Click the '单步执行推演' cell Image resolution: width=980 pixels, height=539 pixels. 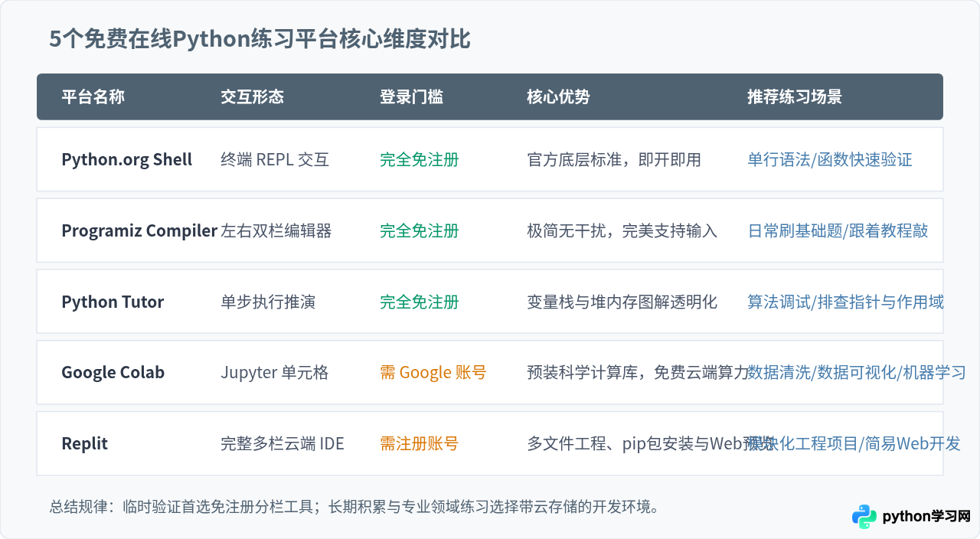[268, 302]
